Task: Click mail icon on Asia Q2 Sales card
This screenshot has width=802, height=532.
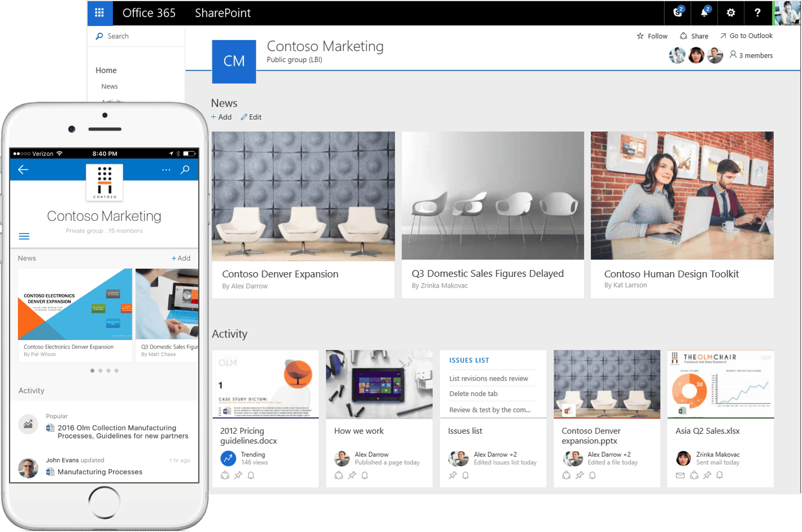Action: pyautogui.click(x=680, y=476)
